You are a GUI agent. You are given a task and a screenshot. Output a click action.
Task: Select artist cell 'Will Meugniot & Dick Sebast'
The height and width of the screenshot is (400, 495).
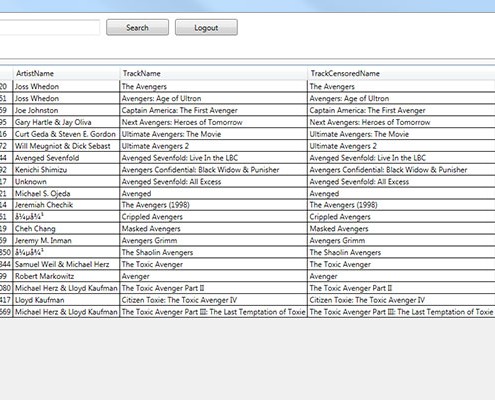pos(66,146)
